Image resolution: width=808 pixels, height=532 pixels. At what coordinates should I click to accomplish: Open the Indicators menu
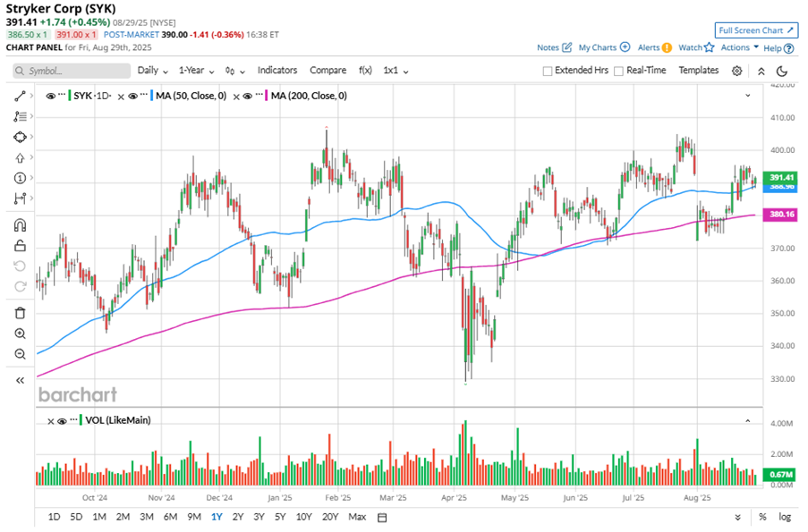[x=277, y=71]
